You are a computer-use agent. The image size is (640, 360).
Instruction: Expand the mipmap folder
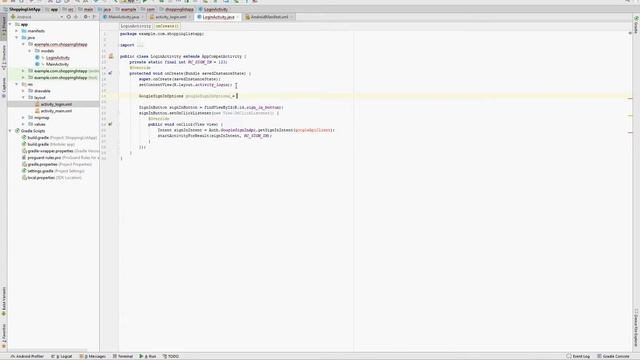[24, 118]
